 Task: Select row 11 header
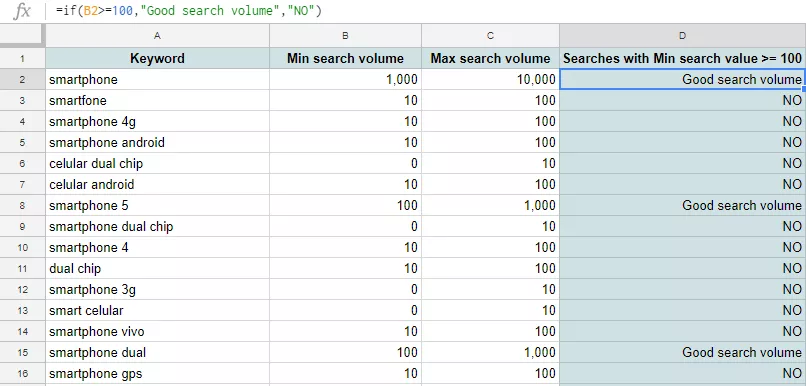coord(22,268)
